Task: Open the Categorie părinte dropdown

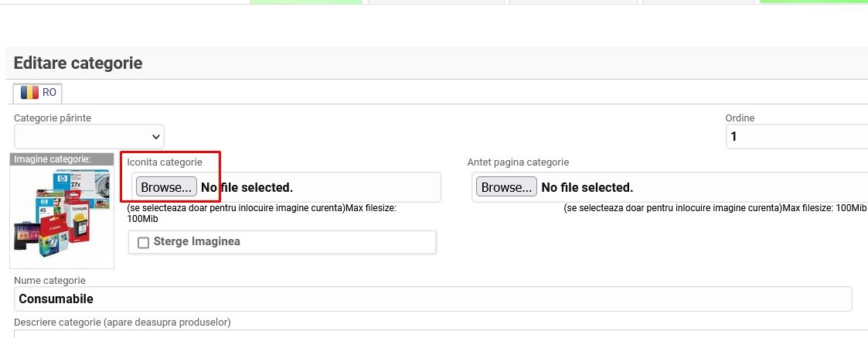Action: pyautogui.click(x=89, y=137)
